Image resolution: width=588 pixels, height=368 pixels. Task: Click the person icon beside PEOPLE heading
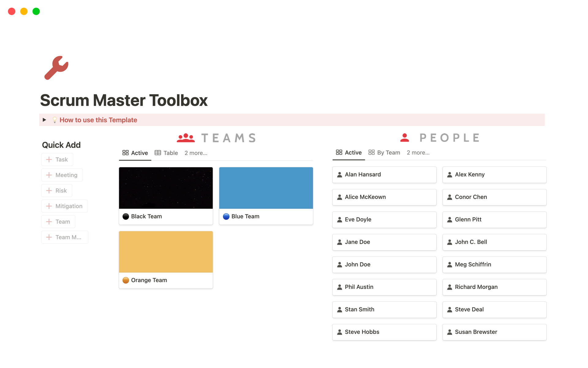tap(405, 137)
